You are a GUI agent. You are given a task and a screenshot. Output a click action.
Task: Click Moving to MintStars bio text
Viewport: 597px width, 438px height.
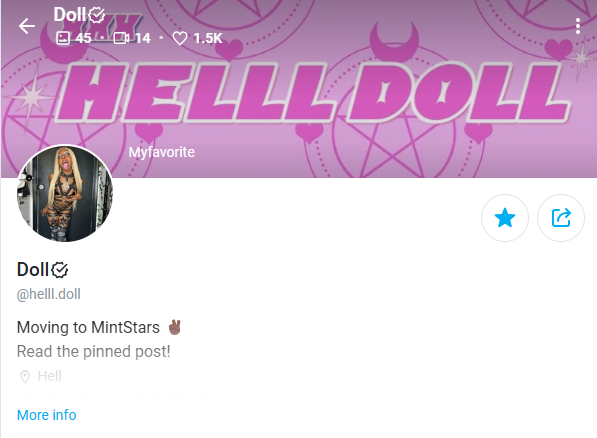coord(88,328)
